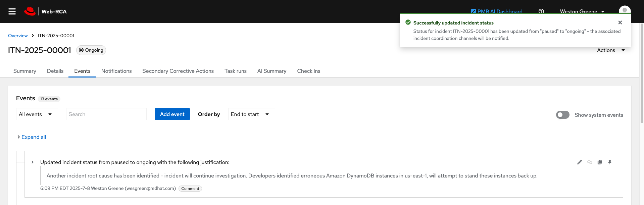Open the Secondary Corrective Actions tab
Viewport: 644px width, 205px height.
(x=178, y=71)
